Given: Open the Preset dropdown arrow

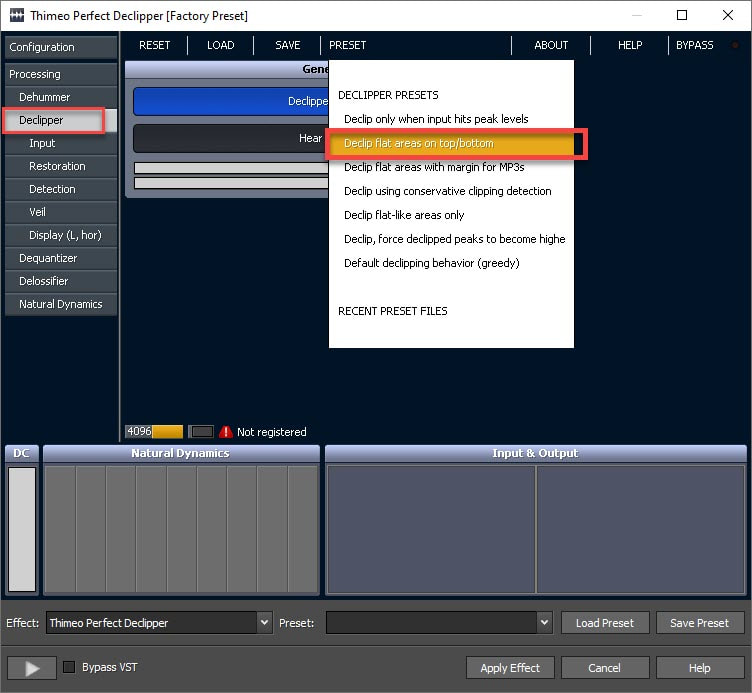Looking at the screenshot, I should click(x=544, y=623).
